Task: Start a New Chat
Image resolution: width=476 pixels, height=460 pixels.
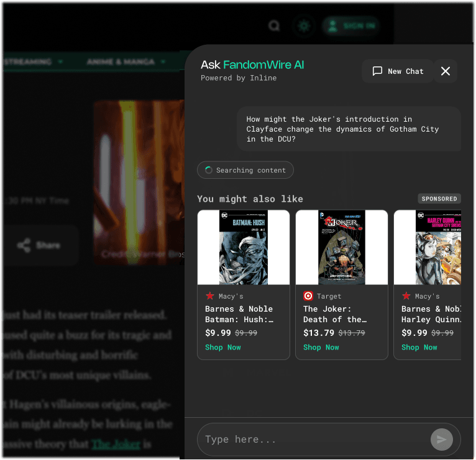Action: coord(397,71)
